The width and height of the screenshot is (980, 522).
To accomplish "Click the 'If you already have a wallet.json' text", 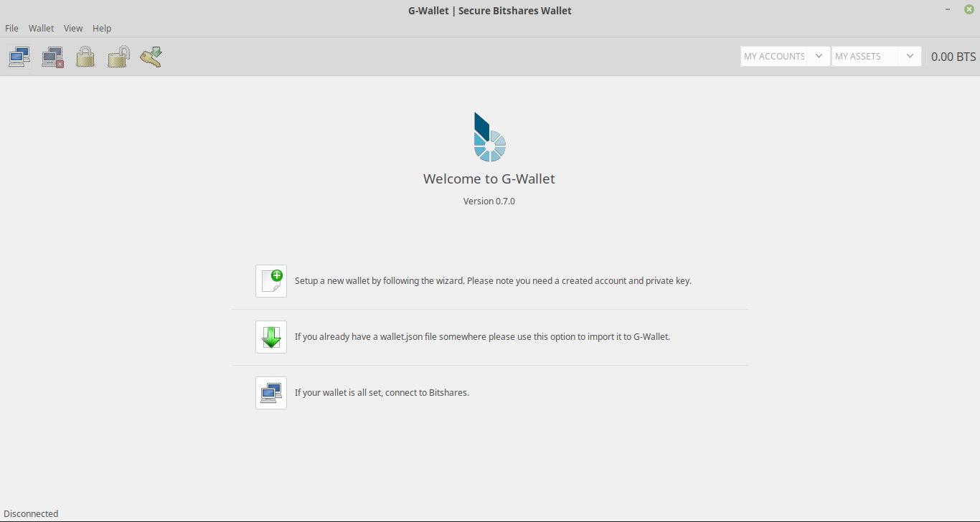I will [482, 337].
